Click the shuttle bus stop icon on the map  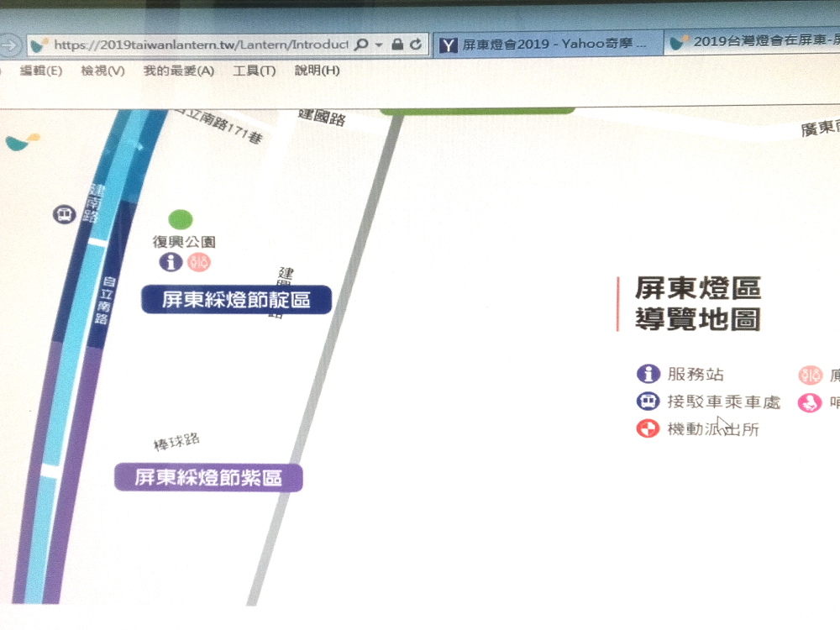(x=65, y=215)
